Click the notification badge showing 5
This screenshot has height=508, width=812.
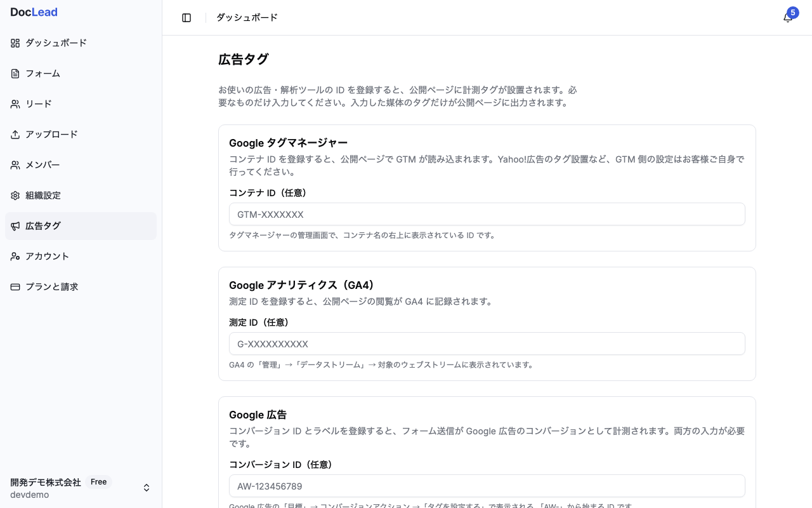pyautogui.click(x=792, y=12)
